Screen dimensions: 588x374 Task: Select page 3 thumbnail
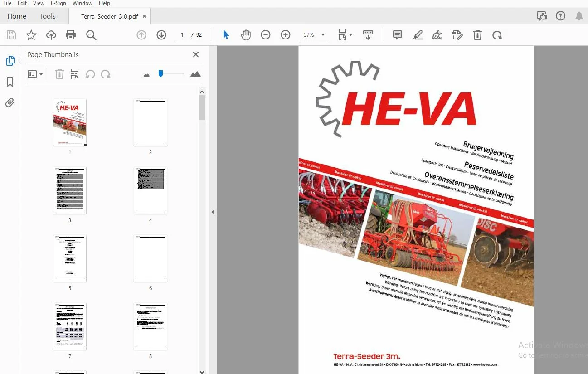tap(70, 190)
